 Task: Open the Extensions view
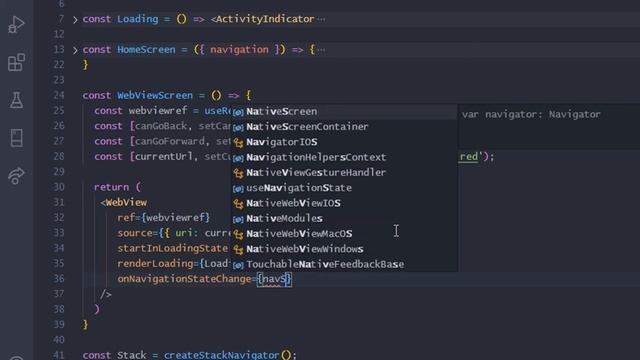pos(16,62)
